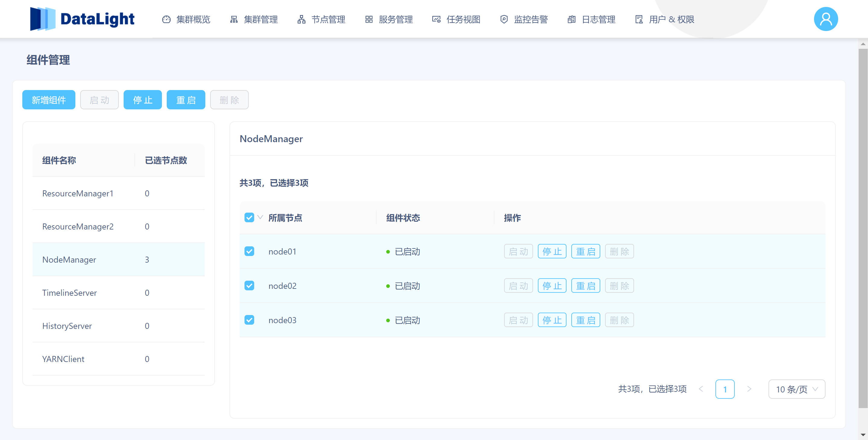Image resolution: width=868 pixels, height=440 pixels.
Task: Click 启动 button in node02 row
Action: click(x=518, y=286)
